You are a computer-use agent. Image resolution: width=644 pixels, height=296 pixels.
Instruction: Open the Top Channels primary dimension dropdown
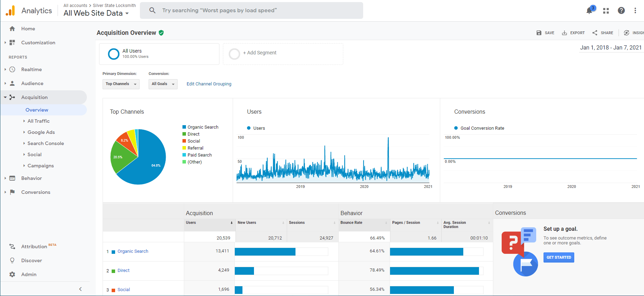click(121, 84)
